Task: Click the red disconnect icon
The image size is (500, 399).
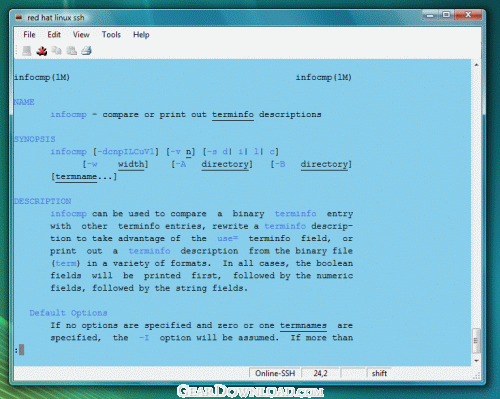Action: (x=42, y=51)
